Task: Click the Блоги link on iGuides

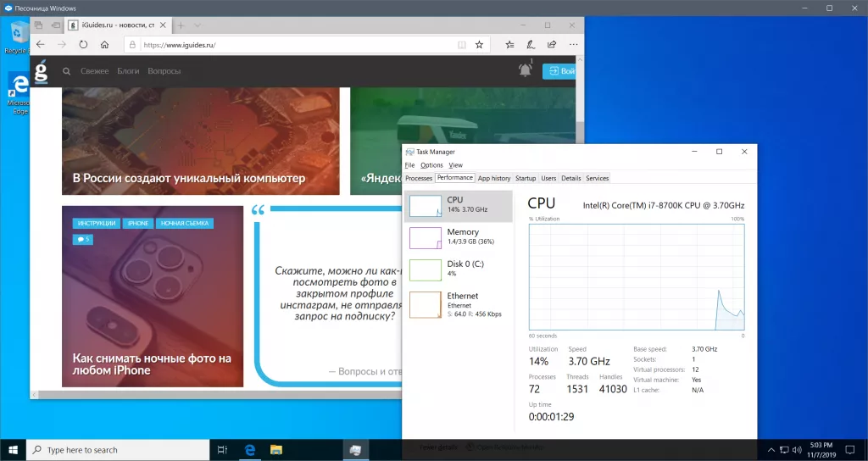Action: coord(128,71)
